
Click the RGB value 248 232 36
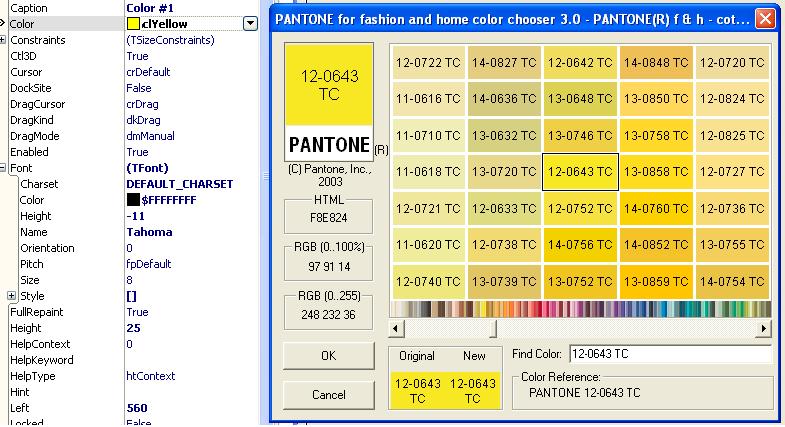click(x=328, y=315)
